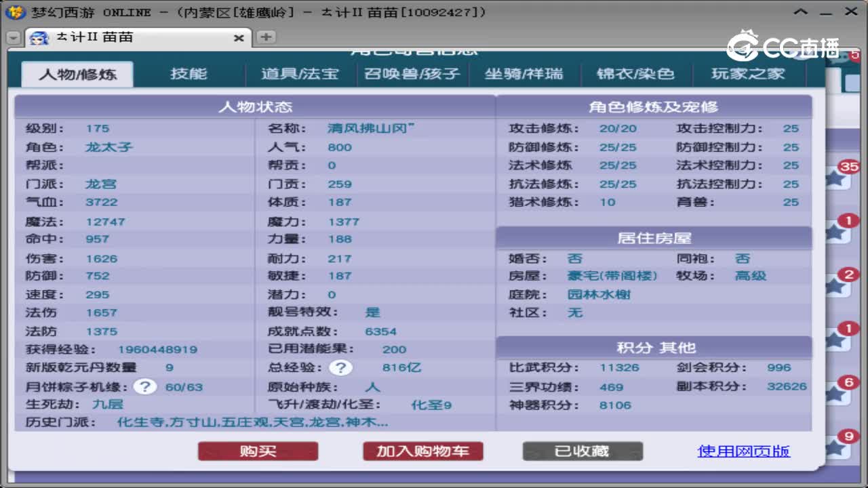
Task: Select the 召唤兽/孩子 tab
Action: 412,75
